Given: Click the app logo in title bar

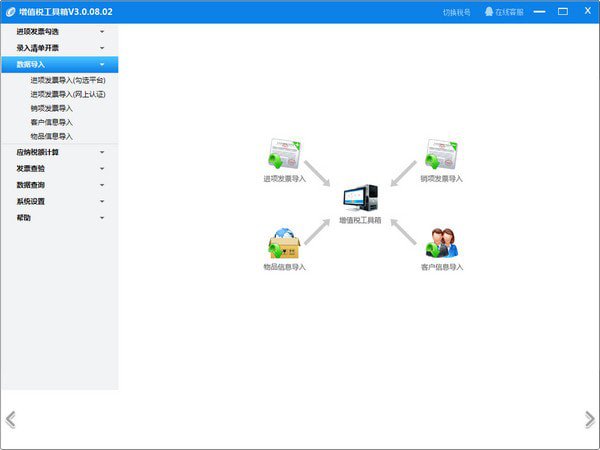Looking at the screenshot, I should [x=10, y=12].
